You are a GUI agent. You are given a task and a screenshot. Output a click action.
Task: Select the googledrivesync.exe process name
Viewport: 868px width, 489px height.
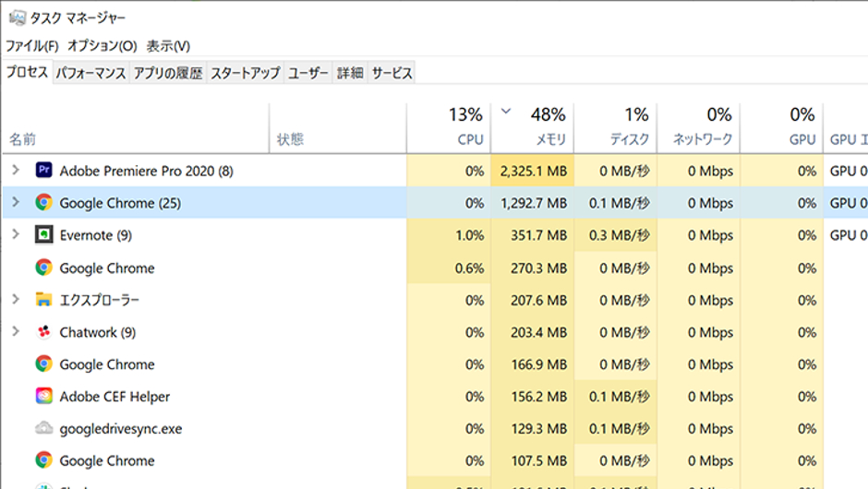click(x=121, y=429)
